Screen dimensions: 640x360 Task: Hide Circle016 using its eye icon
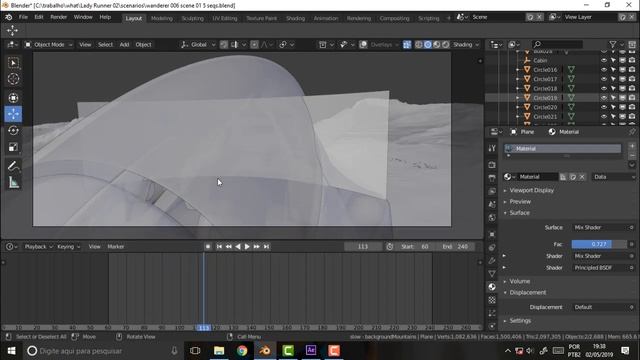click(604, 70)
